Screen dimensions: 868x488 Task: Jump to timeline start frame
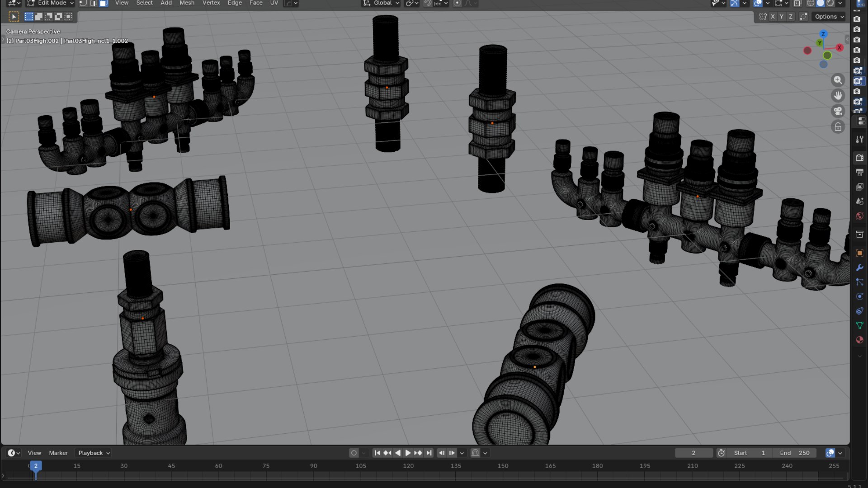tap(377, 453)
